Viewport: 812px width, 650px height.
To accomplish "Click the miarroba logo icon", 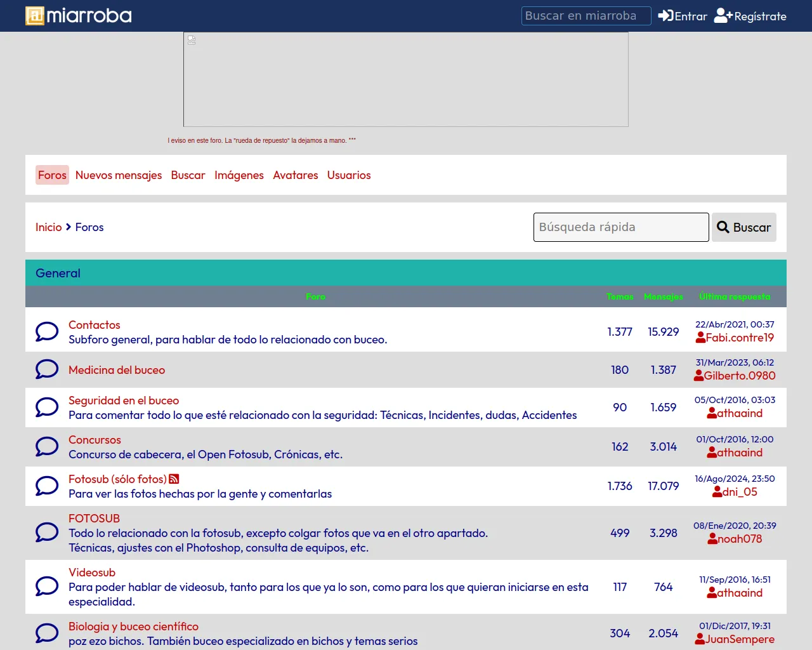I will coord(35,16).
